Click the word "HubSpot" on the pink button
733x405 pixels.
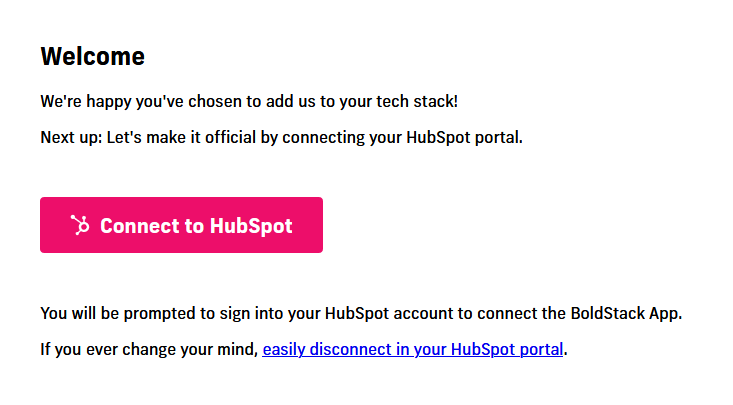point(251,226)
